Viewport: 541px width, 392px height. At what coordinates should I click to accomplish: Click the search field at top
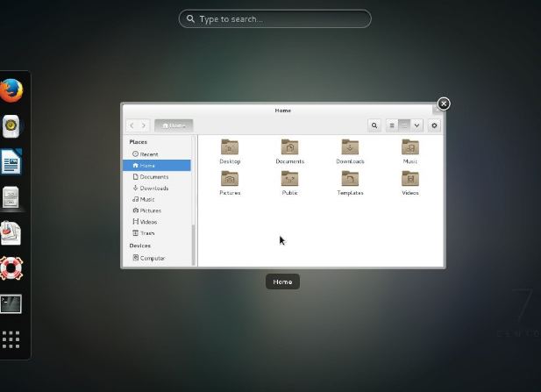[275, 19]
